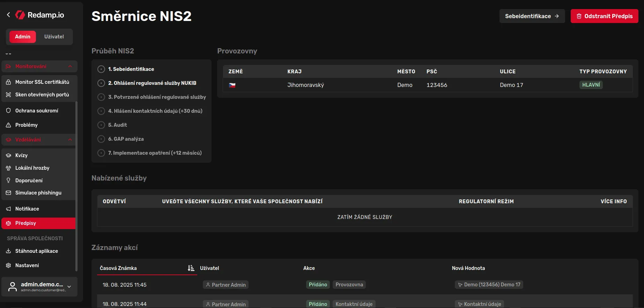644x308 pixels.
Task: Go to Notifikace in sidebar
Action: [27, 209]
